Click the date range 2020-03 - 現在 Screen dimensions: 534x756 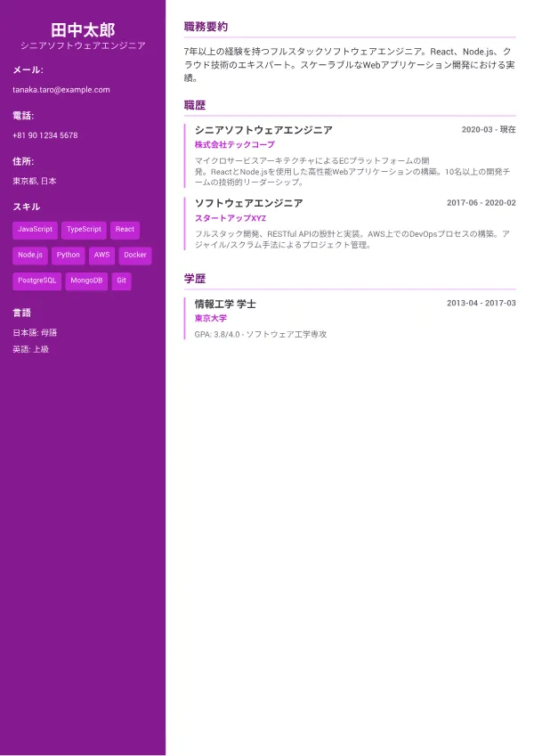[489, 130]
